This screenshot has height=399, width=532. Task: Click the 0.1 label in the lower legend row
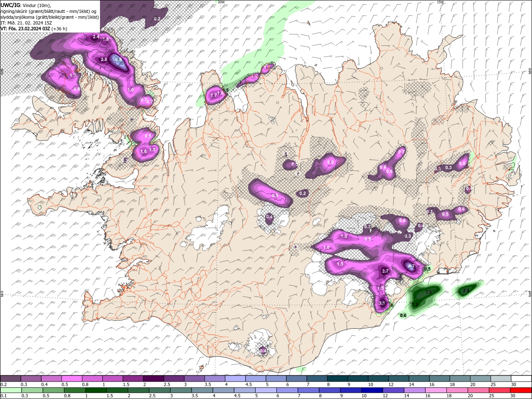[x=4, y=396]
